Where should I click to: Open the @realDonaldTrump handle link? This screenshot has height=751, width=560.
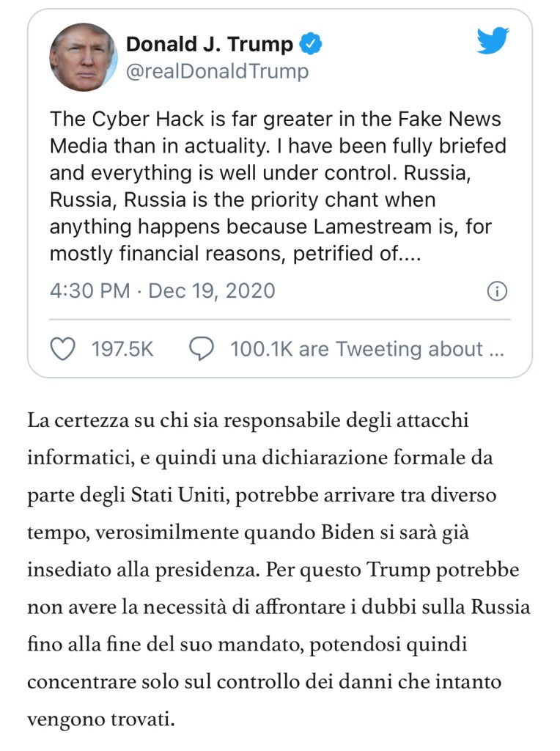[x=217, y=71]
